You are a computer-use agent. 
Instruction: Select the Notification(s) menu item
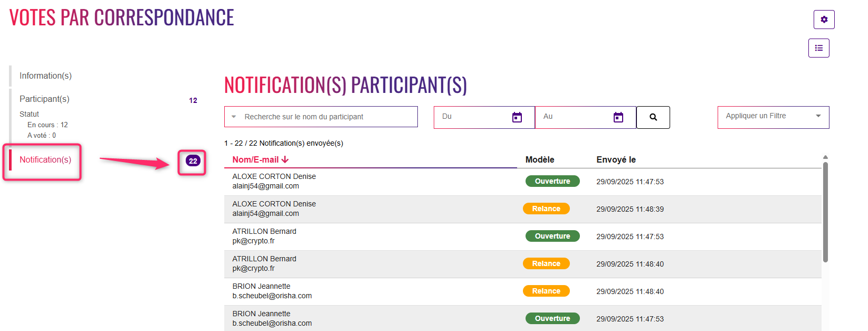tap(45, 160)
